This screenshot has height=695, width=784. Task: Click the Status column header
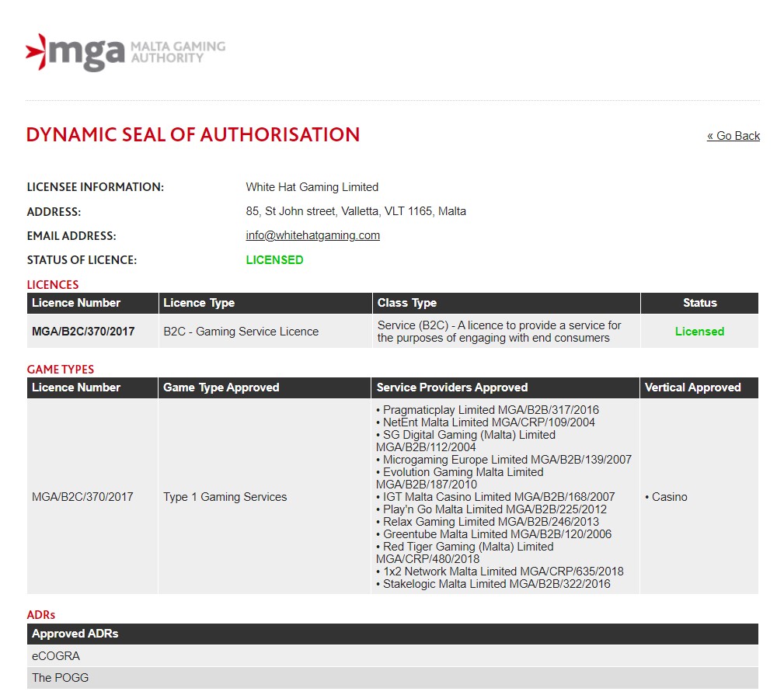pos(699,303)
